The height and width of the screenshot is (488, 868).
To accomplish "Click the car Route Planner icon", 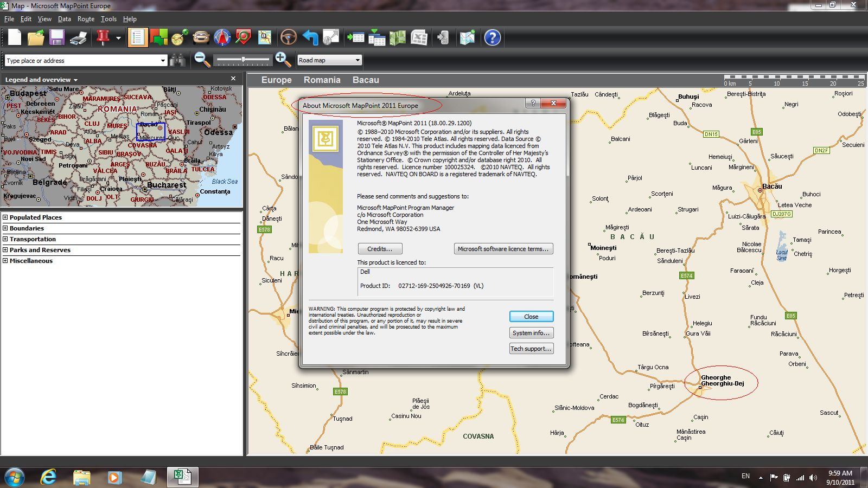I will (x=201, y=37).
